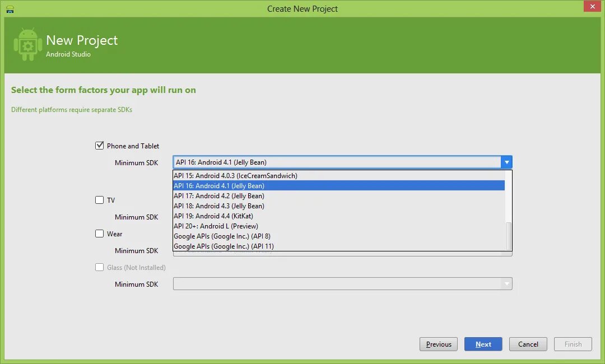605x364 pixels.
Task: Click the Glass (Not Installed) checkbox
Action: coord(100,267)
